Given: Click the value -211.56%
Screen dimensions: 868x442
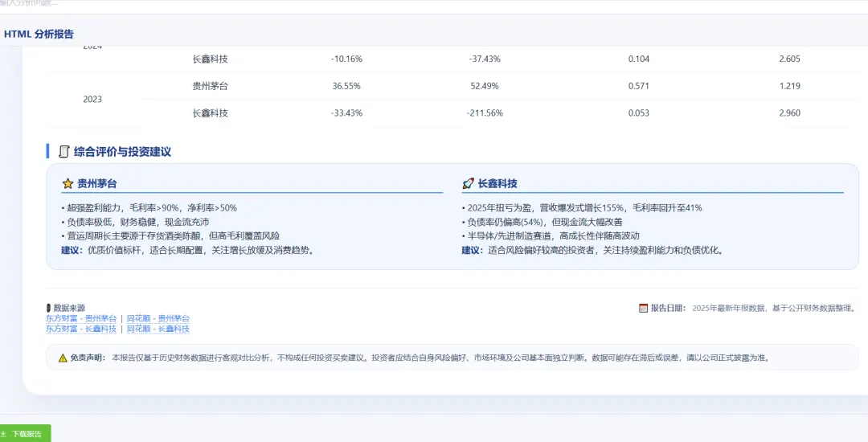Looking at the screenshot, I should point(485,113).
